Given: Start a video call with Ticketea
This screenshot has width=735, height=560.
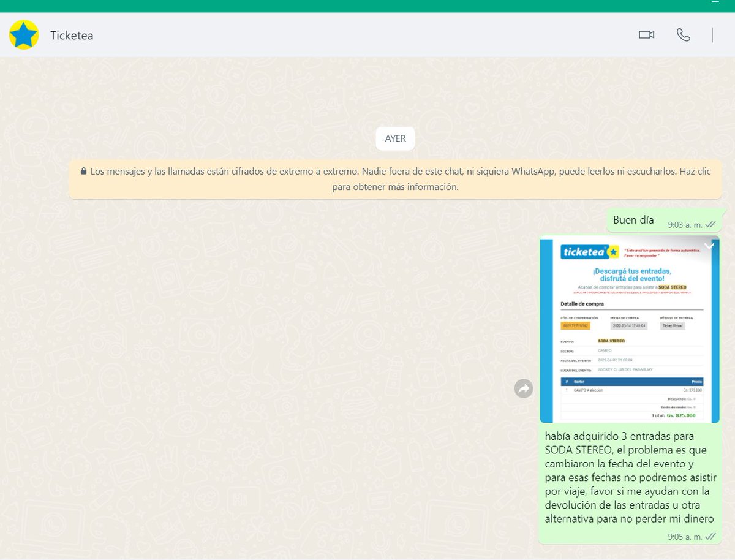Looking at the screenshot, I should (646, 35).
